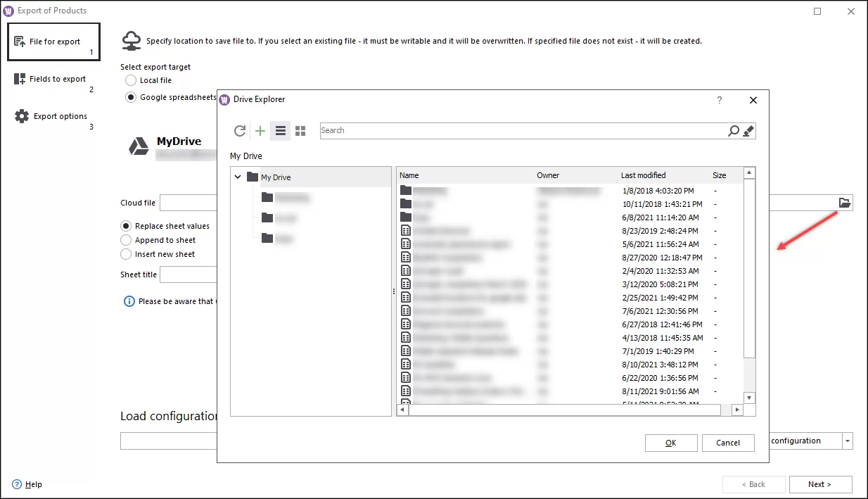Open the configuration dropdown
868x499 pixels.
click(847, 441)
